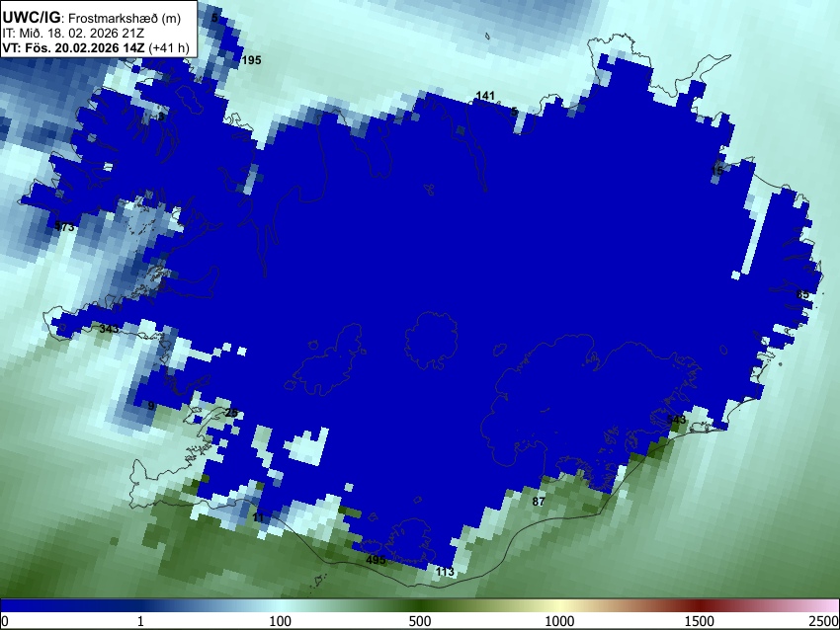The width and height of the screenshot is (840, 630).
Task: Click the 'UWC/IG: Frostmarkshæð (m)' title text
Action: (92, 18)
